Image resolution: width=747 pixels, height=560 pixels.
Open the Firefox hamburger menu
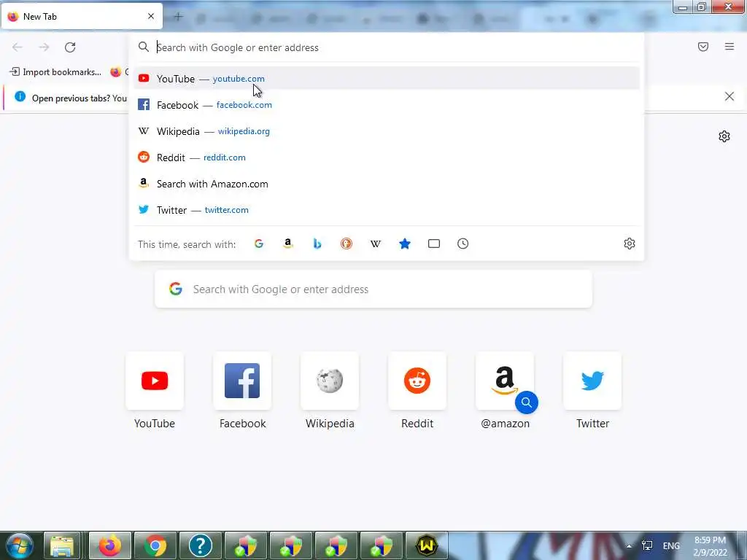729,47
